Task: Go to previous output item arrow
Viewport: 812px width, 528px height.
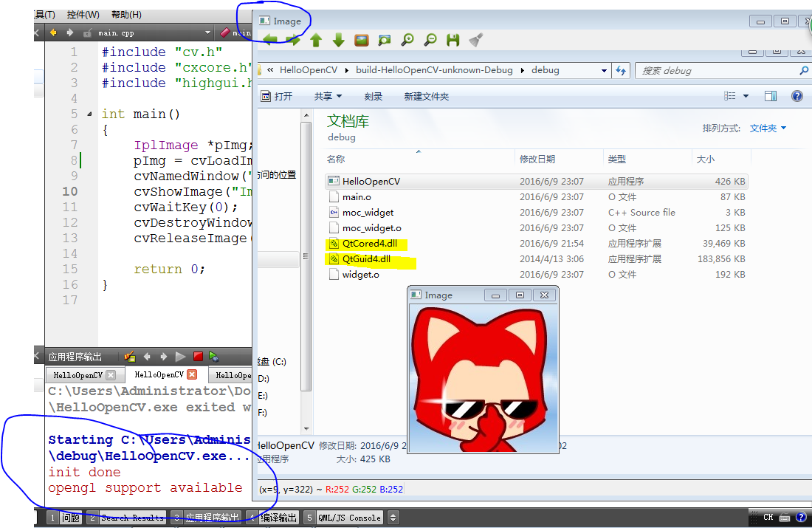Action: click(147, 357)
